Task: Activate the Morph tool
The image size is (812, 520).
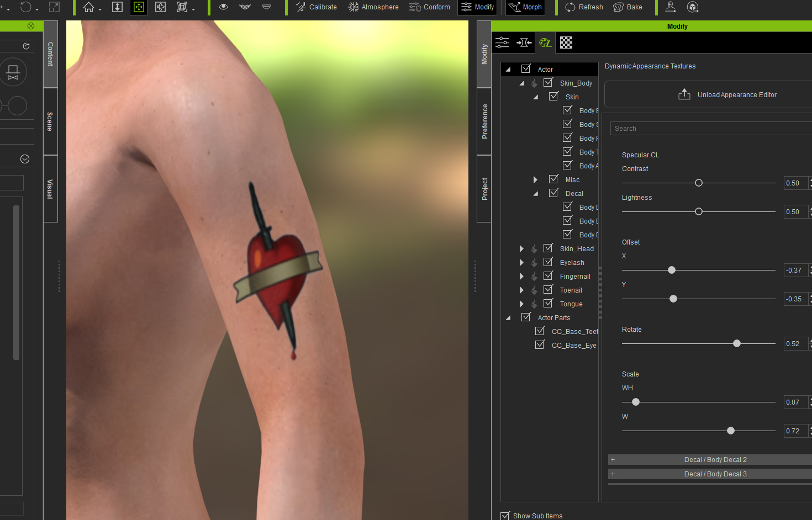Action: [x=525, y=7]
